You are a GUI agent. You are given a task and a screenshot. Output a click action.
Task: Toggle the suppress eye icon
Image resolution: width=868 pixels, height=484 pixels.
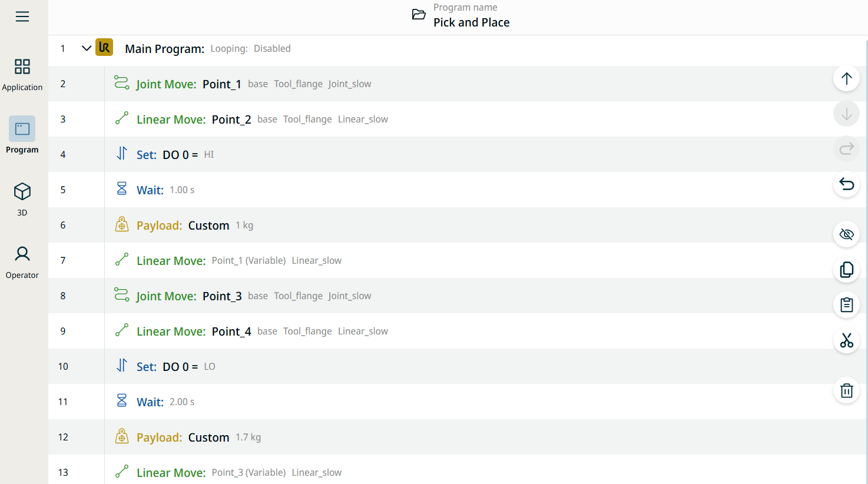(846, 234)
